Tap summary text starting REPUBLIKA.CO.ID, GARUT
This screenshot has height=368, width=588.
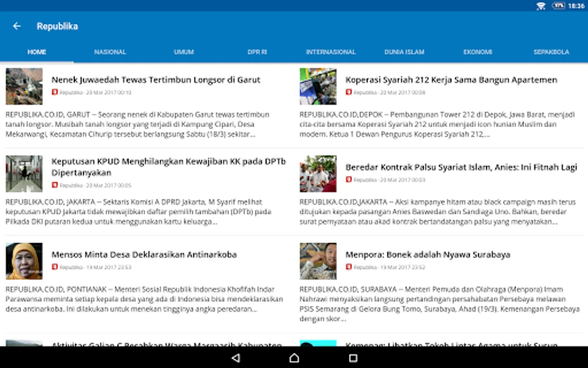(138, 124)
